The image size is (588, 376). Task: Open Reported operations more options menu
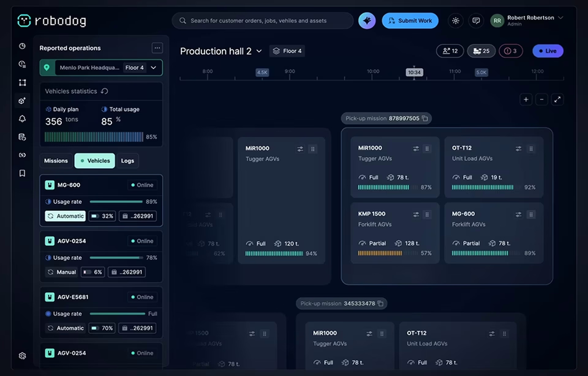pyautogui.click(x=157, y=48)
